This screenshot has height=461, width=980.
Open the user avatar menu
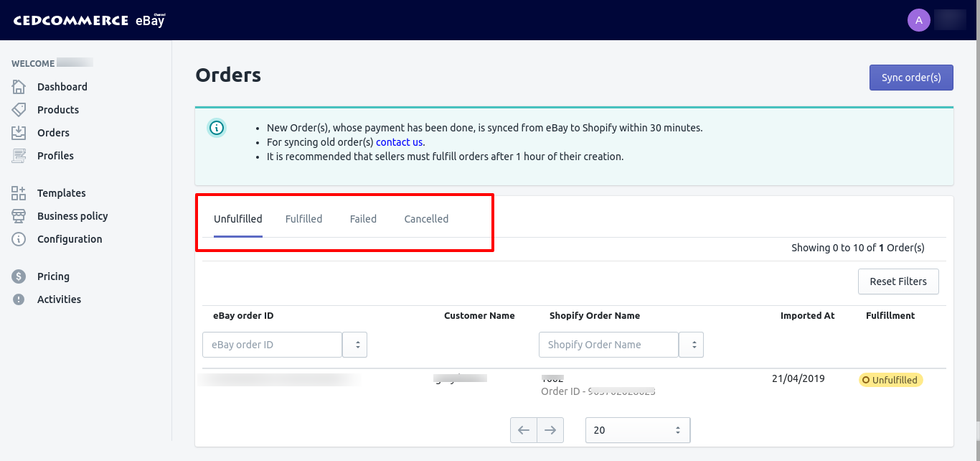(919, 19)
